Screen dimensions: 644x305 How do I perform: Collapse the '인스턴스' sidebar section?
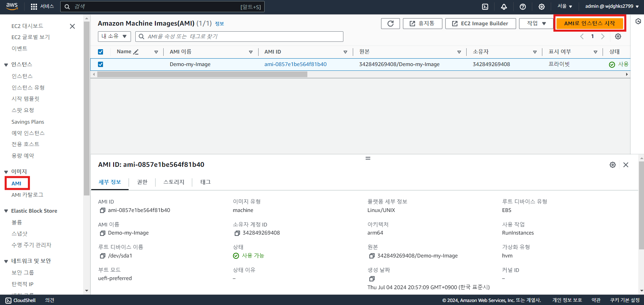(x=6, y=65)
